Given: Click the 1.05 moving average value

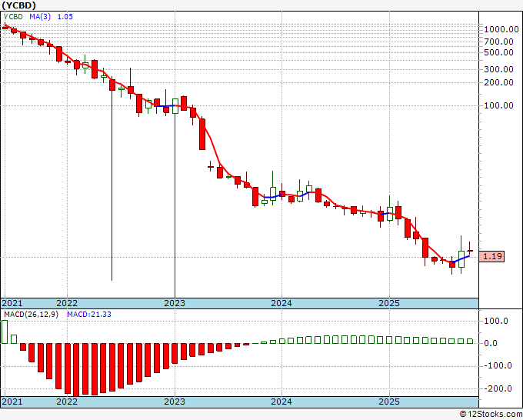Looking at the screenshot, I should 65,17.
